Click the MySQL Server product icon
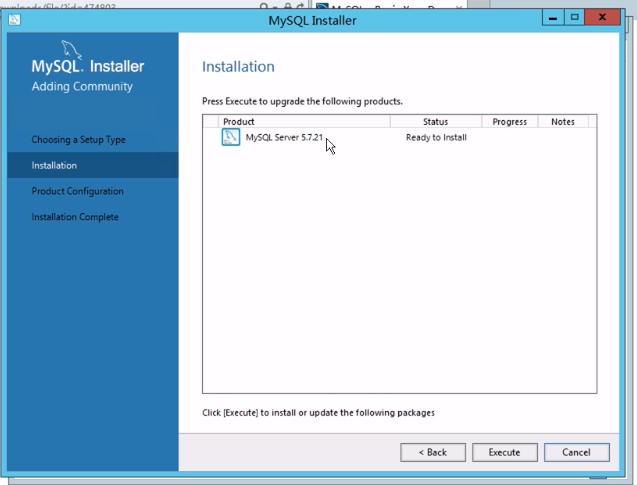Image resolution: width=637 pixels, height=485 pixels. coord(231,137)
